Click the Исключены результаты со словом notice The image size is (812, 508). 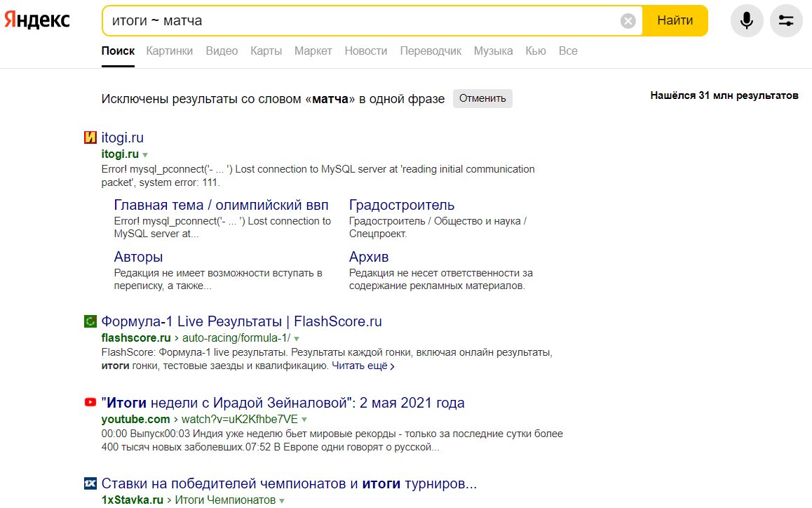pyautogui.click(x=273, y=98)
